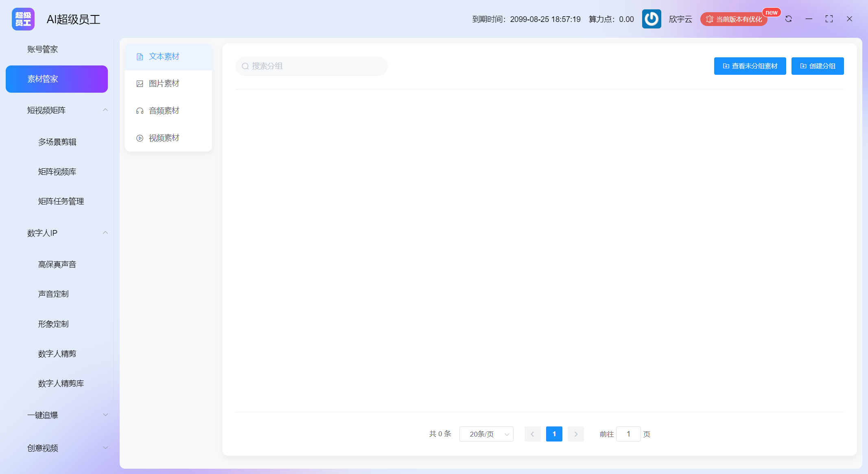Click the 欣宇云 username
The image size is (868, 474).
click(x=680, y=19)
